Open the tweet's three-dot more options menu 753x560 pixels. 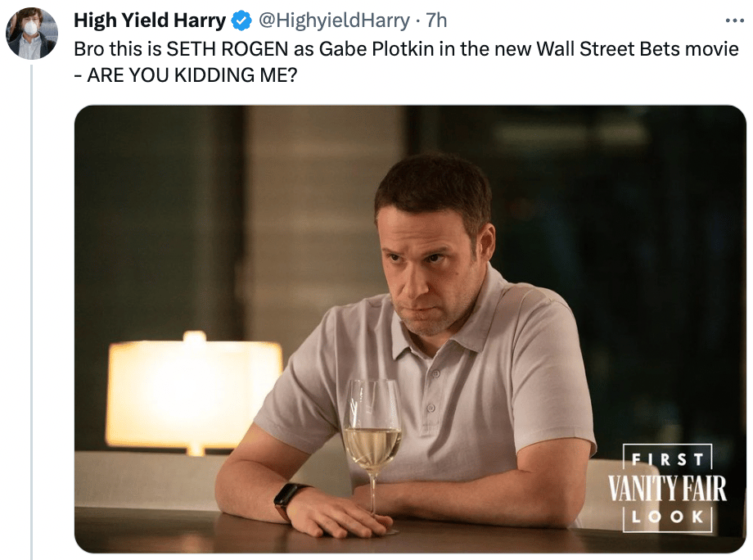click(x=735, y=20)
